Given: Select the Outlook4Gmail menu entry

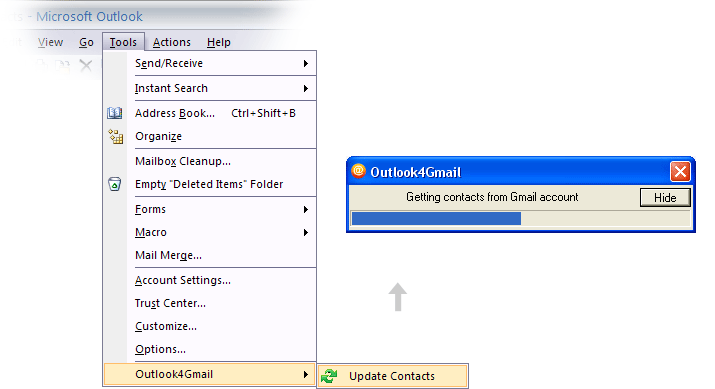Looking at the screenshot, I should click(x=210, y=374).
